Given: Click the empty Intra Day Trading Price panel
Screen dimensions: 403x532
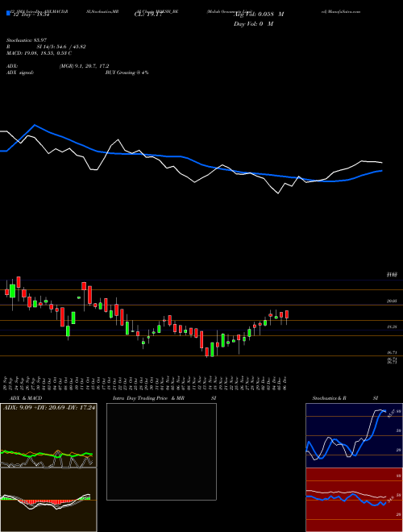Looking at the screenshot, I should click(161, 451).
